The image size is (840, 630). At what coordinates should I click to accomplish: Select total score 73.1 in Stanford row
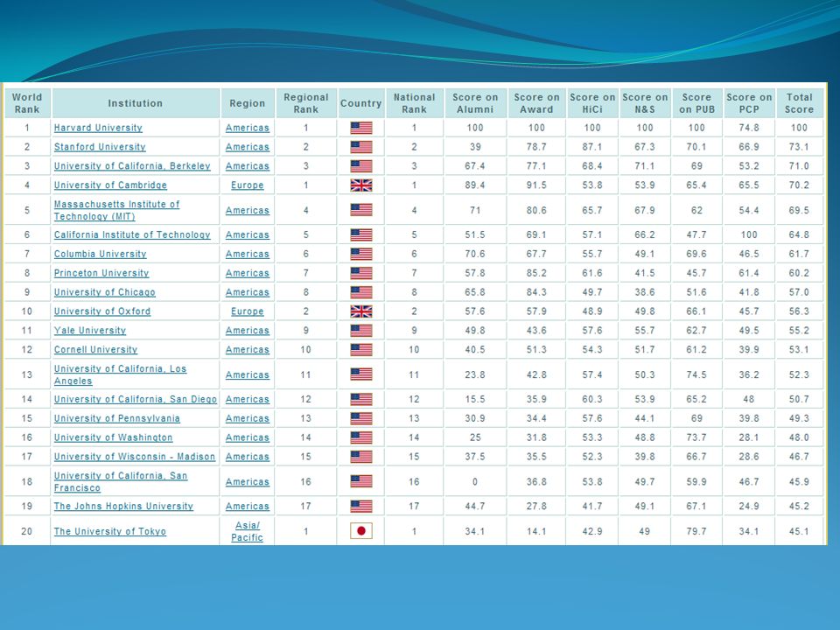pos(799,147)
